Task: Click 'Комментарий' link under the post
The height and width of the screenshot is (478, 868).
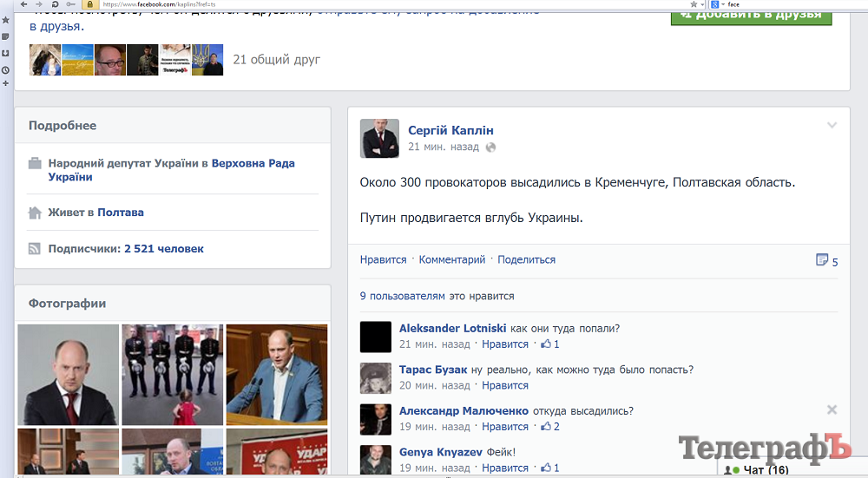Action: (451, 259)
